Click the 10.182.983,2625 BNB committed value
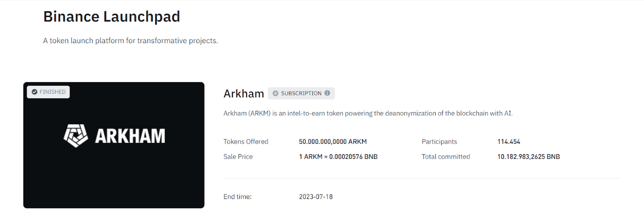 528,157
